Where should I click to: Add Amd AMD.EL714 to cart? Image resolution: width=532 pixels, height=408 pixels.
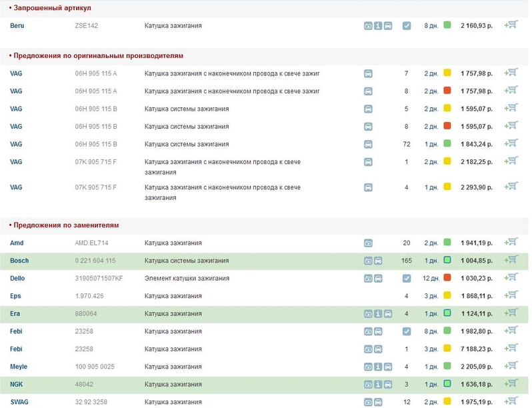pyautogui.click(x=511, y=242)
